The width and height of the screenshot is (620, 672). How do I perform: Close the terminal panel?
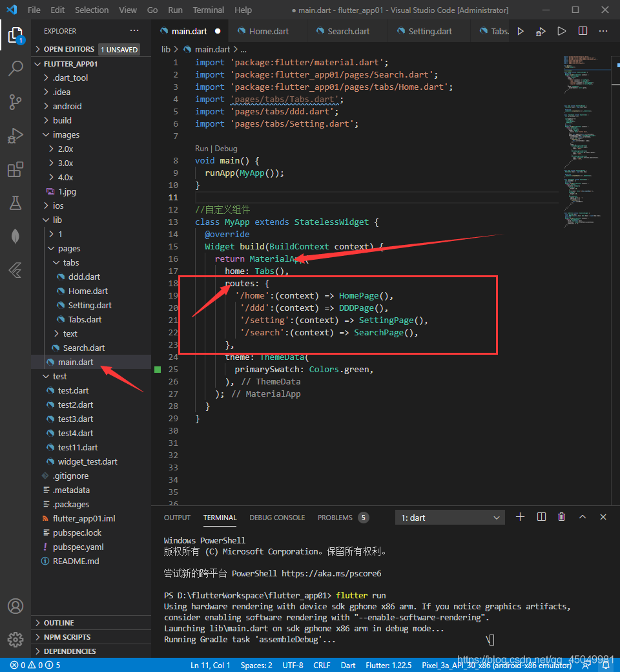pos(603,518)
